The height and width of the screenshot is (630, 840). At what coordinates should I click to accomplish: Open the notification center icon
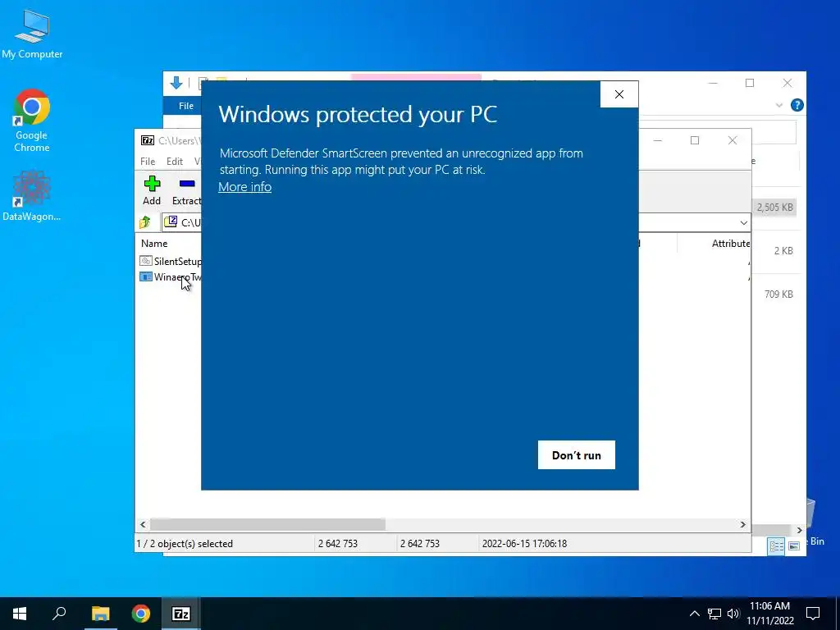point(813,614)
